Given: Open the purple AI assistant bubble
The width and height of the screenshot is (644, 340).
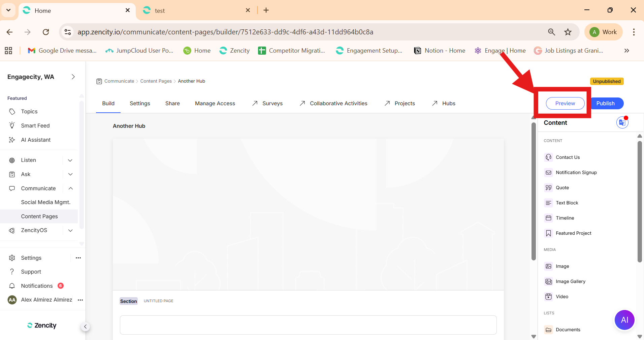Looking at the screenshot, I should pos(624,320).
